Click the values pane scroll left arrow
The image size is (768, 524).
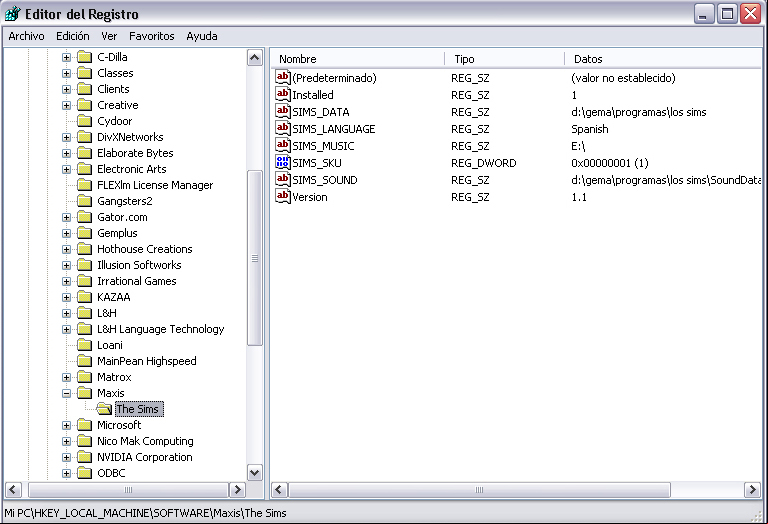(279, 489)
